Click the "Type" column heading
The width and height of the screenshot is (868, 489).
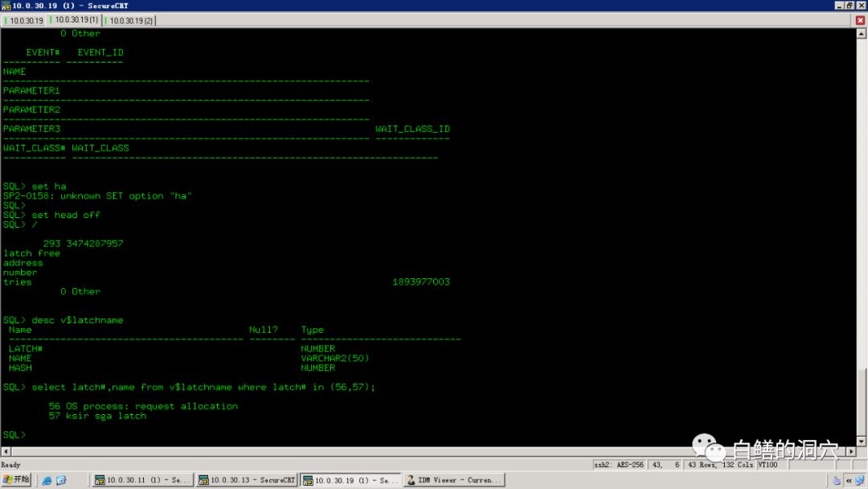pos(312,330)
